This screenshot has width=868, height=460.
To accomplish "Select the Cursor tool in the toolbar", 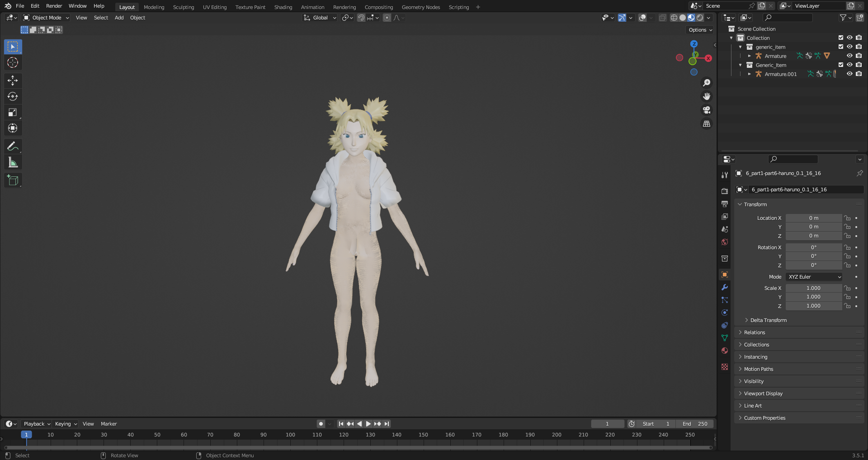I will [x=13, y=62].
